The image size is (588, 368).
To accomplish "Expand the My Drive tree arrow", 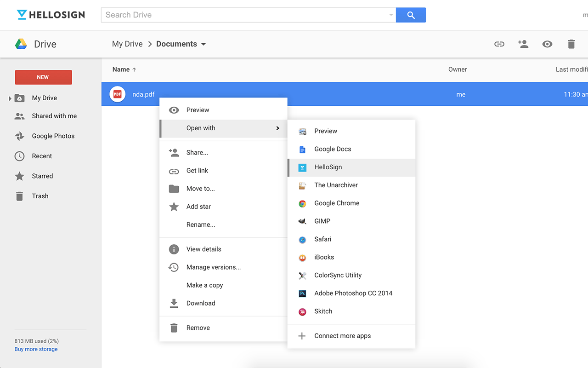I will point(10,98).
